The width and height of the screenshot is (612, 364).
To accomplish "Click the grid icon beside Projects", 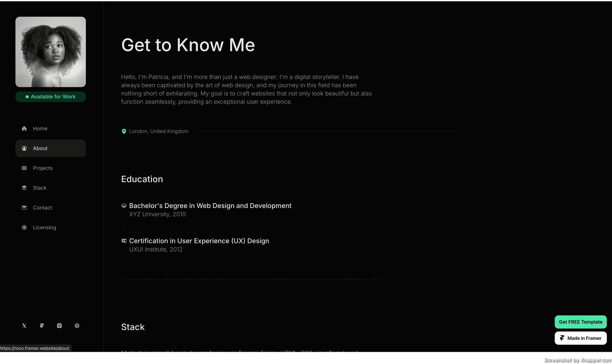I will click(24, 168).
